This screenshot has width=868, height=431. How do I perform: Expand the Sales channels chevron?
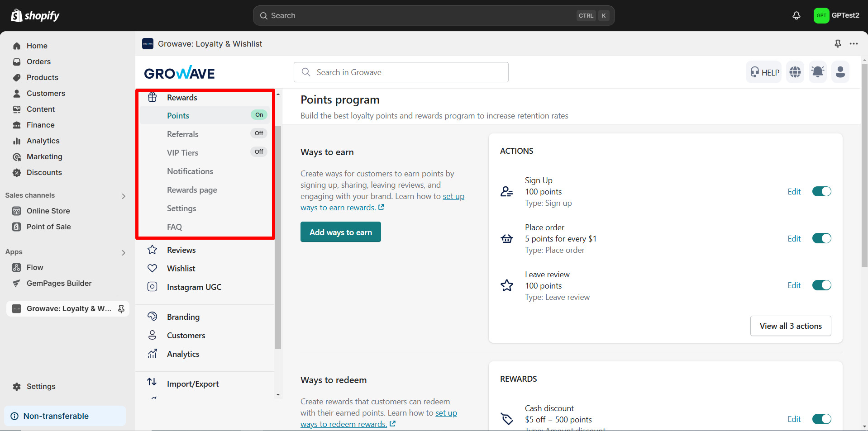[x=124, y=196]
